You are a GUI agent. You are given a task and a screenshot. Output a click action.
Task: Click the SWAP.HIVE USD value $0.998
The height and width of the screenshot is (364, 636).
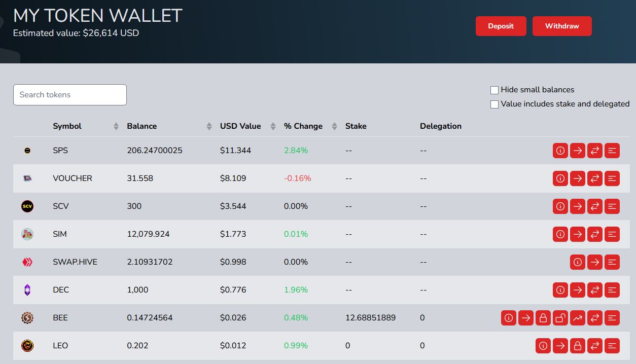[233, 262]
